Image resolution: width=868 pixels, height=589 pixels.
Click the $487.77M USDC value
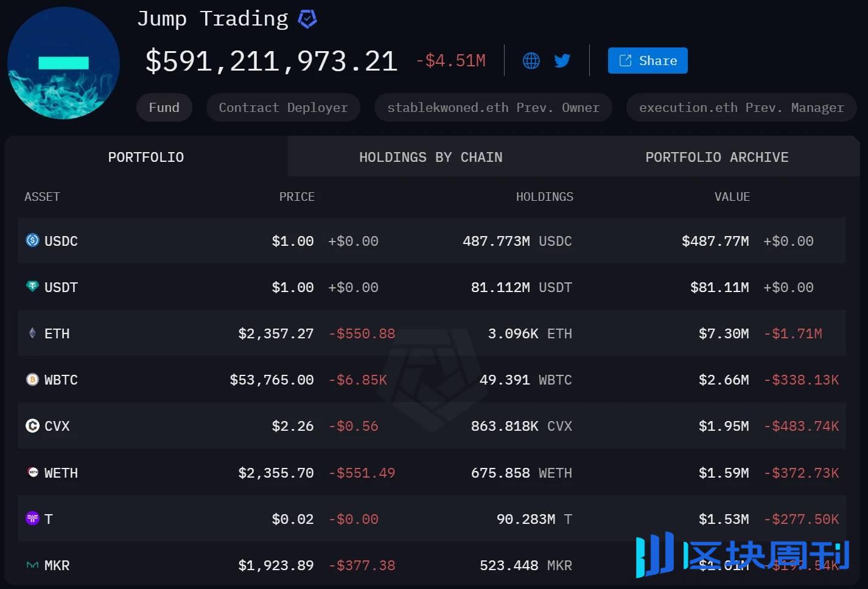(715, 241)
